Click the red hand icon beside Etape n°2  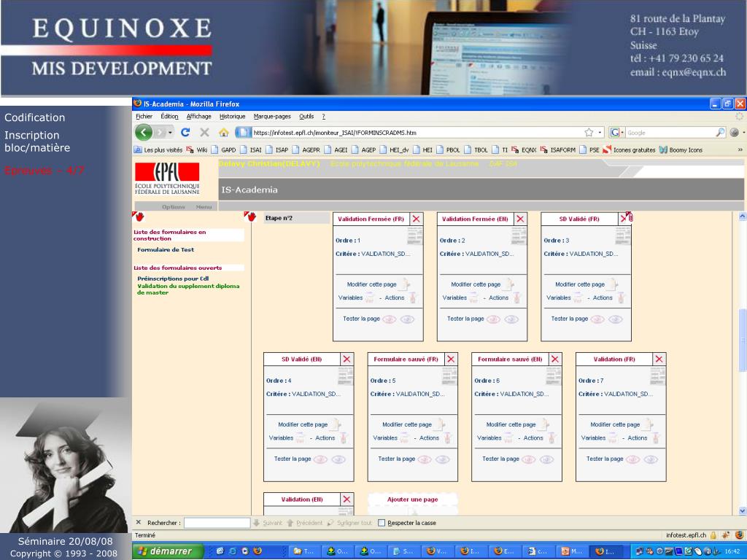250,217
